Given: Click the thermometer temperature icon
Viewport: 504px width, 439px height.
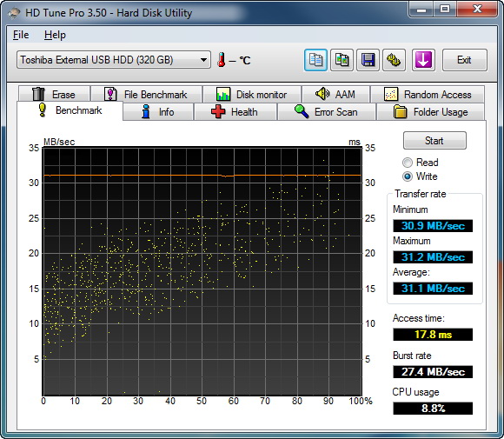Looking at the screenshot, I should click(221, 60).
